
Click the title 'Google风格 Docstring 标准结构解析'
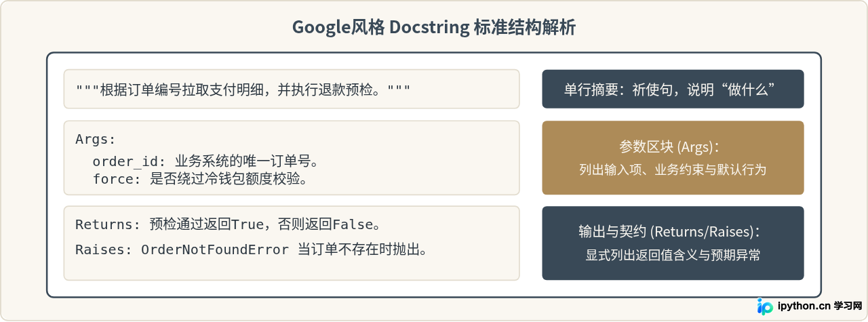[434, 28]
